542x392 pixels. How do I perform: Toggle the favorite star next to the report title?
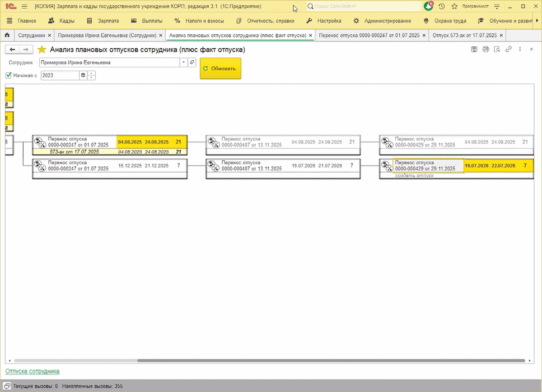(x=42, y=50)
